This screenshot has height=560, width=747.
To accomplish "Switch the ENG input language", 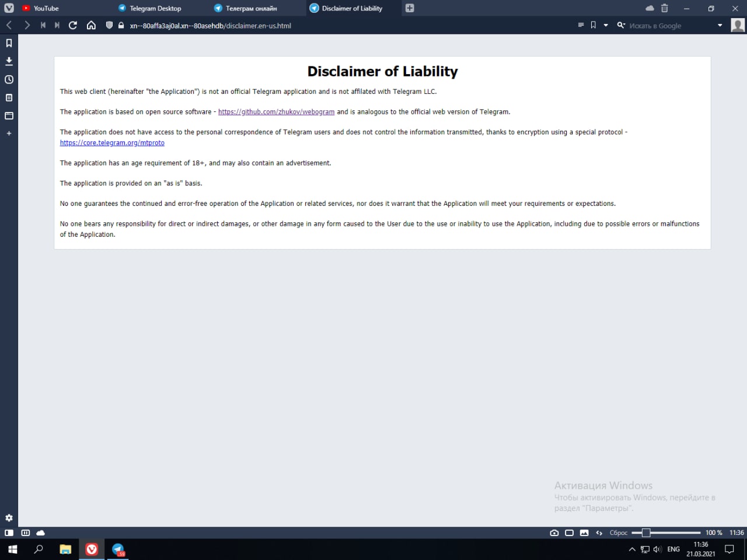I will (x=673, y=549).
